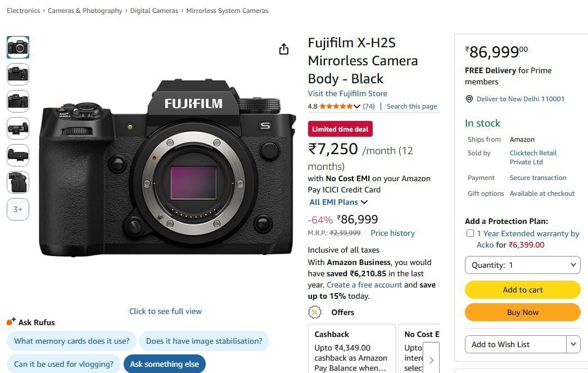The height and width of the screenshot is (373, 588).
Task: Click the 3+ button to see more images
Action: 17,209
